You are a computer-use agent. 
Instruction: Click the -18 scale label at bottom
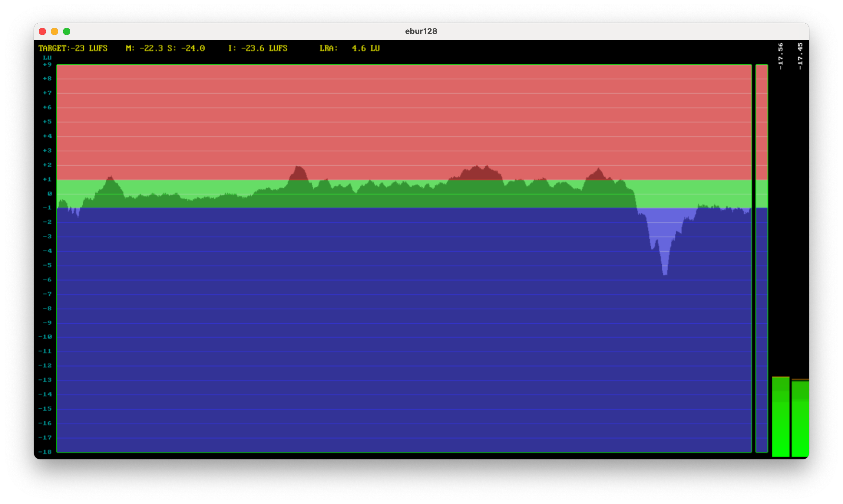pyautogui.click(x=45, y=452)
